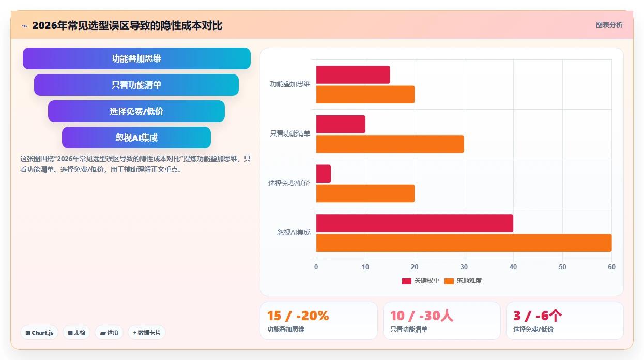Click the orange 落地难度 legend swatch
The width and height of the screenshot is (644, 360).
pos(449,281)
